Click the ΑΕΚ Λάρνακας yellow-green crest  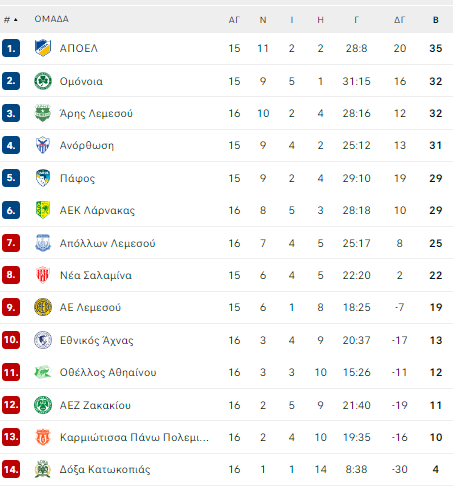point(43,210)
